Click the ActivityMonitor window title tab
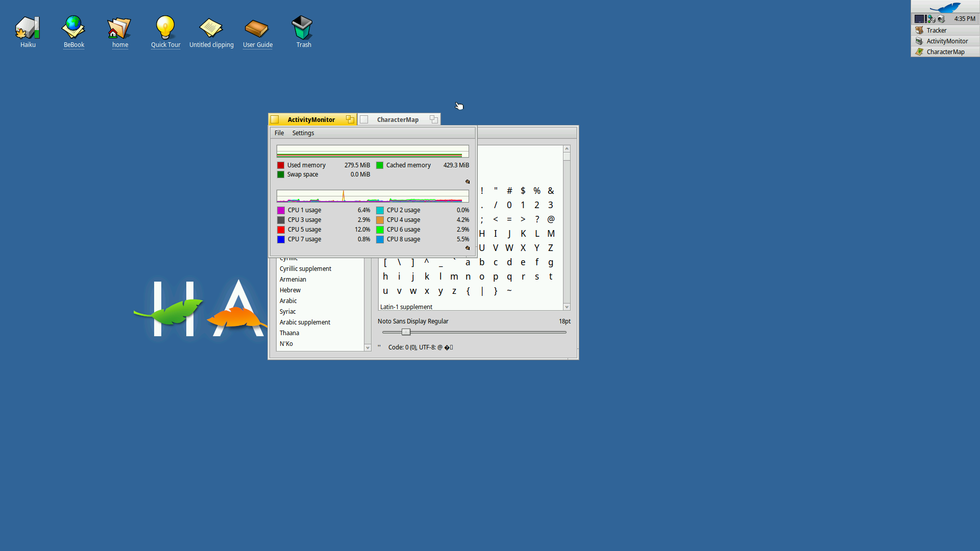Viewport: 980px width, 551px height. pyautogui.click(x=311, y=119)
